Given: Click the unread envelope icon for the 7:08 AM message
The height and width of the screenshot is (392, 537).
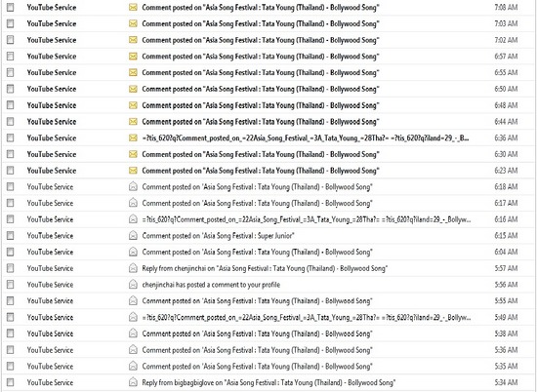Looking at the screenshot, I should tap(133, 7).
